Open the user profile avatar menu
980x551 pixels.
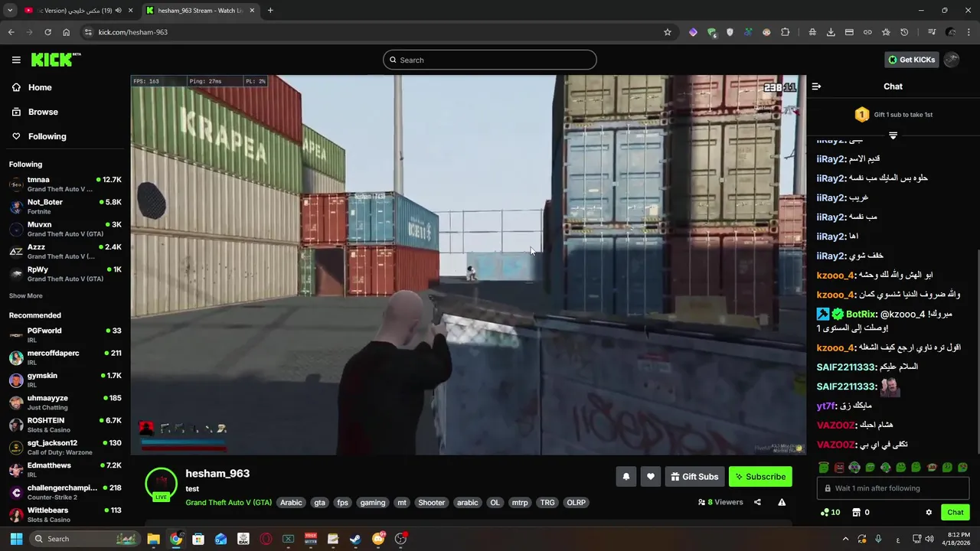pyautogui.click(x=951, y=60)
